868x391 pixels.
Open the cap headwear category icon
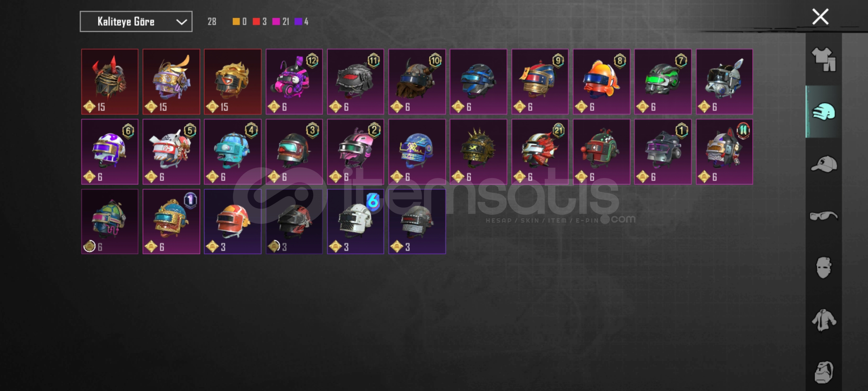824,164
